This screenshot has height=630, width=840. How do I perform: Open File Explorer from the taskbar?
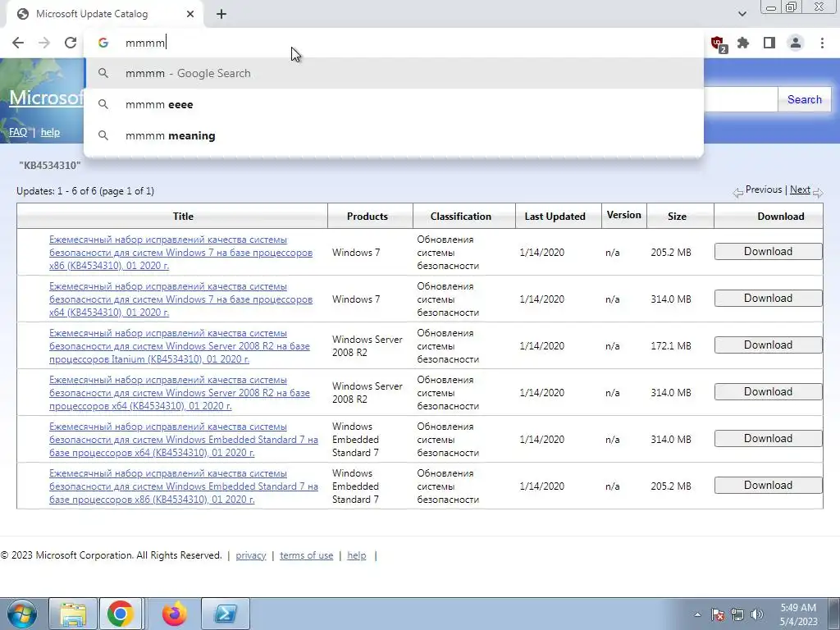(73, 614)
